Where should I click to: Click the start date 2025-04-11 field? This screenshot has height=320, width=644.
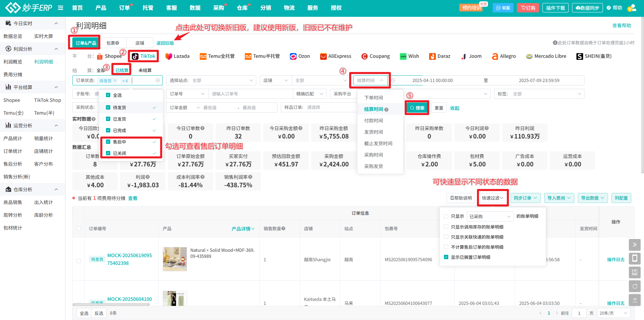tap(432, 80)
